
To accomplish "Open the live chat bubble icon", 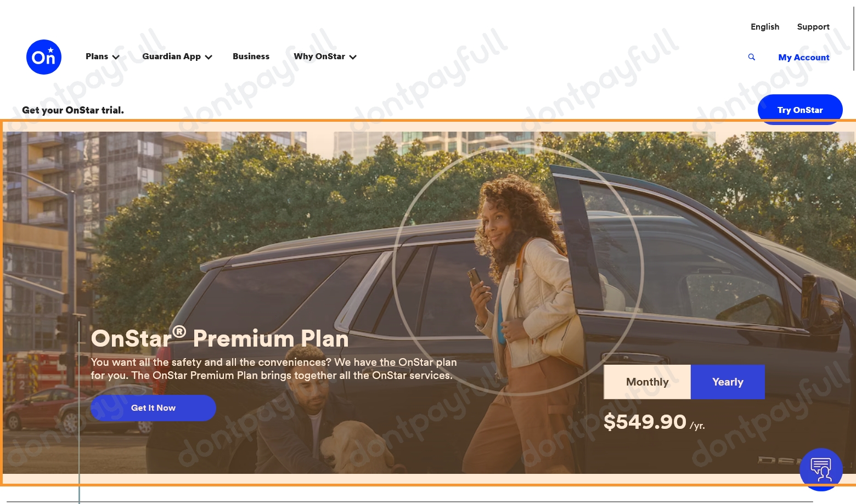I will 821,469.
